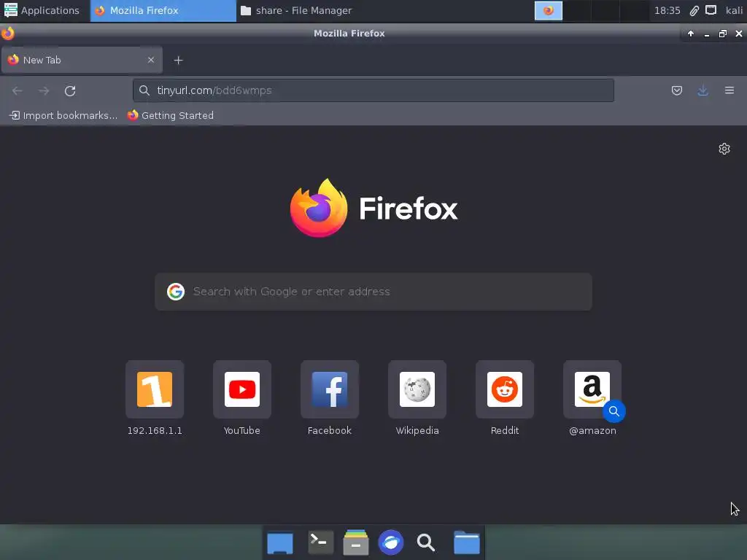This screenshot has width=747, height=560.
Task: Click the paperclip tray icon
Action: pos(694,10)
